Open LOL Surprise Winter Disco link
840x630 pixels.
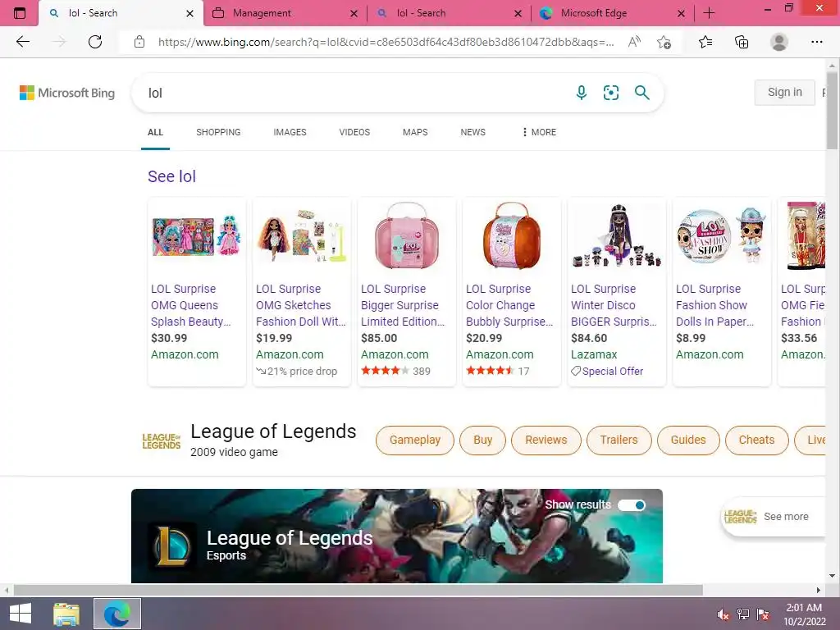614,305
